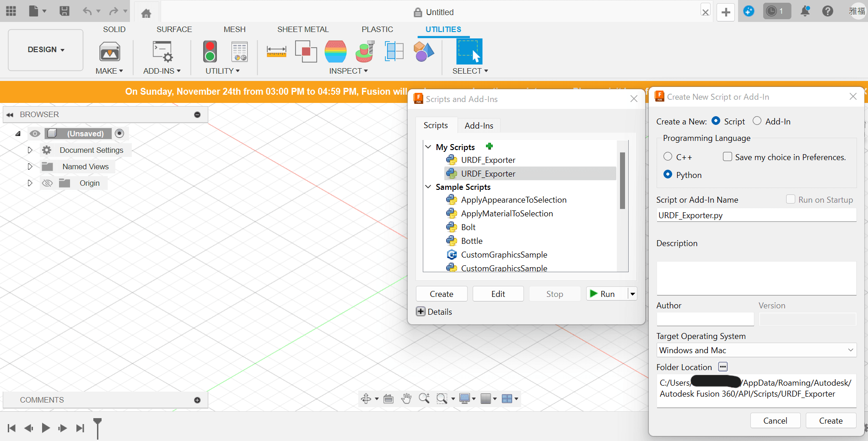The width and height of the screenshot is (868, 441).
Task: Click the 3D Print icon in Make group
Action: 109,52
